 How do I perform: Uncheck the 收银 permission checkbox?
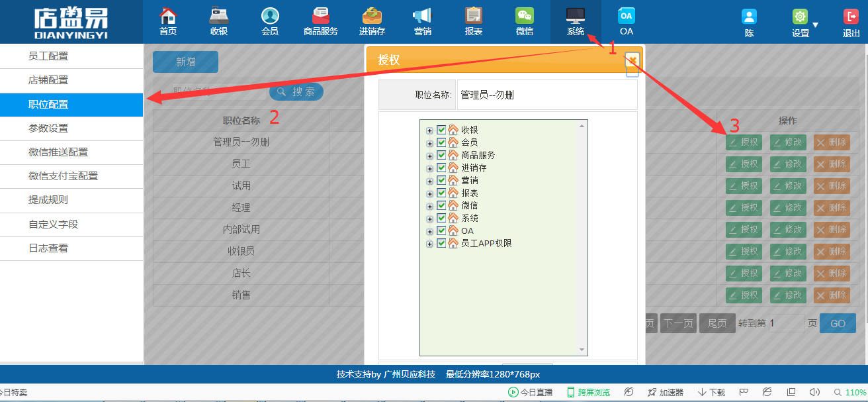coord(441,130)
